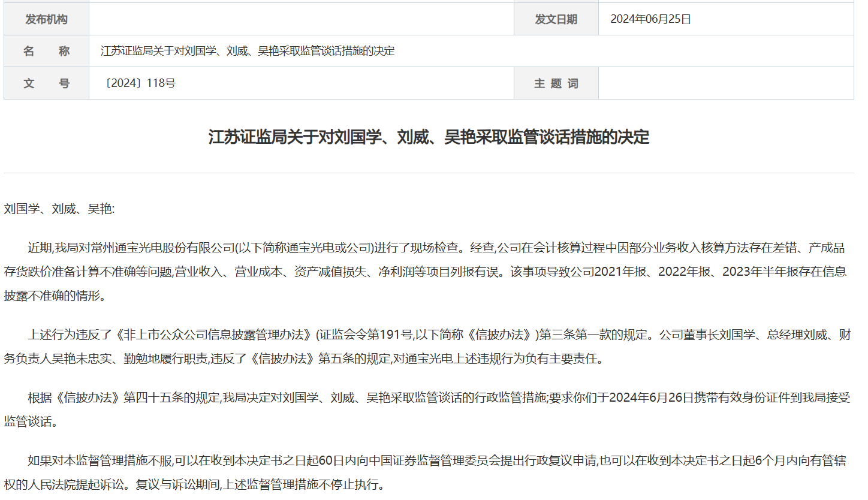Click the 文号 label cell

click(46, 83)
